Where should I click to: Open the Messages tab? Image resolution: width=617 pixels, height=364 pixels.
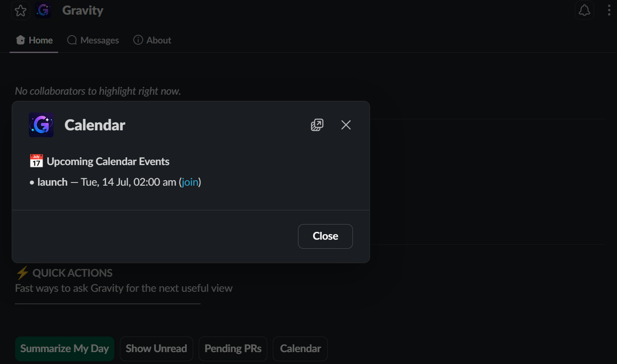(x=93, y=40)
